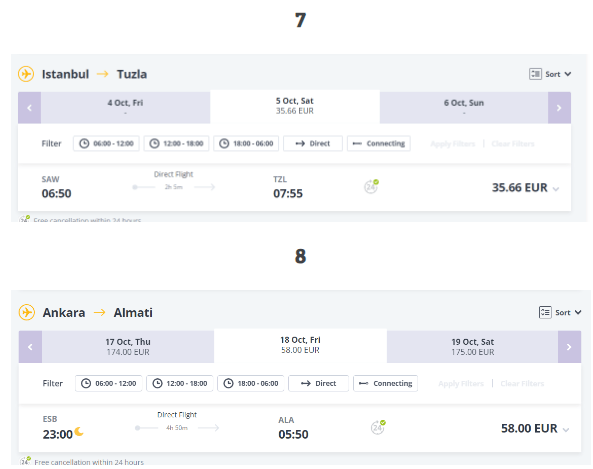Image resolution: width=593 pixels, height=469 pixels.
Task: Open Sort dropdown for Ankara–Almati flights
Action: click(560, 312)
